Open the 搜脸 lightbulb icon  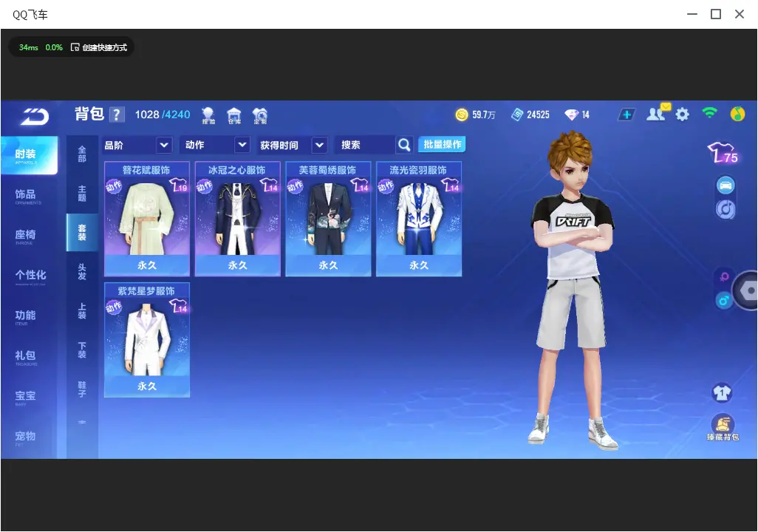208,115
